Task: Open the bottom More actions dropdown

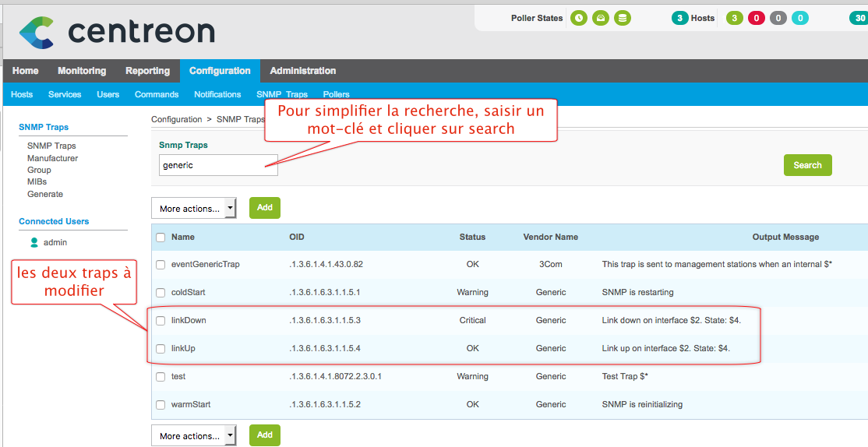Action: coord(193,436)
